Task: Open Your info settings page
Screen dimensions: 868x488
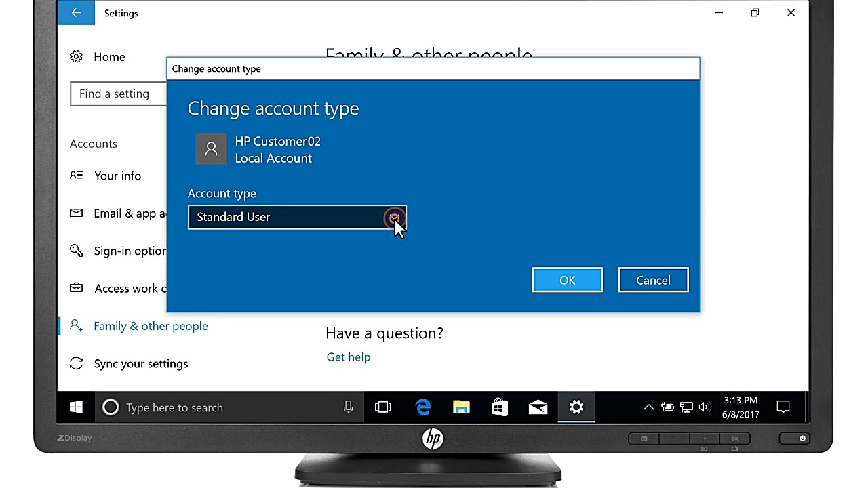Action: coord(117,176)
